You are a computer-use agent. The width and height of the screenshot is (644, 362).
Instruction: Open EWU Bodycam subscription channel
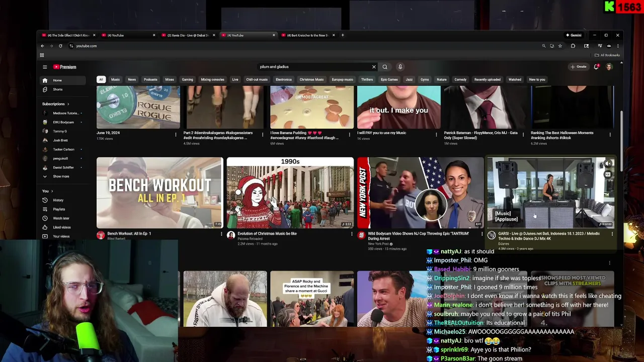[x=63, y=122]
